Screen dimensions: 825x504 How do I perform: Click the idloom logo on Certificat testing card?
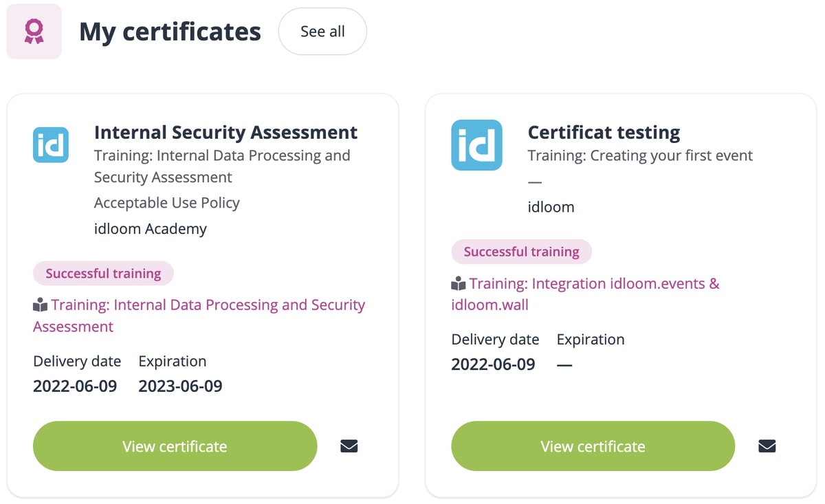click(476, 144)
